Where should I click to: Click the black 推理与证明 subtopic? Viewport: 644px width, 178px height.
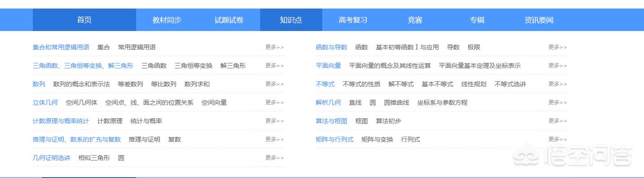[x=145, y=139]
